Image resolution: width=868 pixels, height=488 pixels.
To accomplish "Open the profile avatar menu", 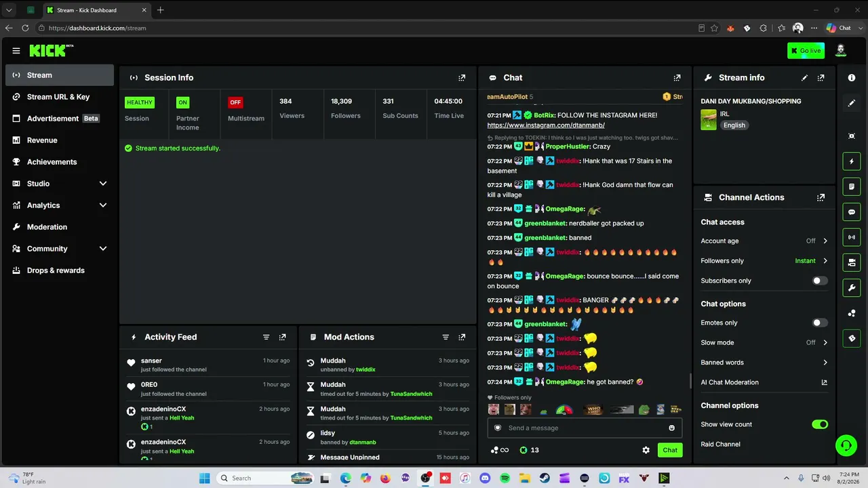I will point(841,50).
